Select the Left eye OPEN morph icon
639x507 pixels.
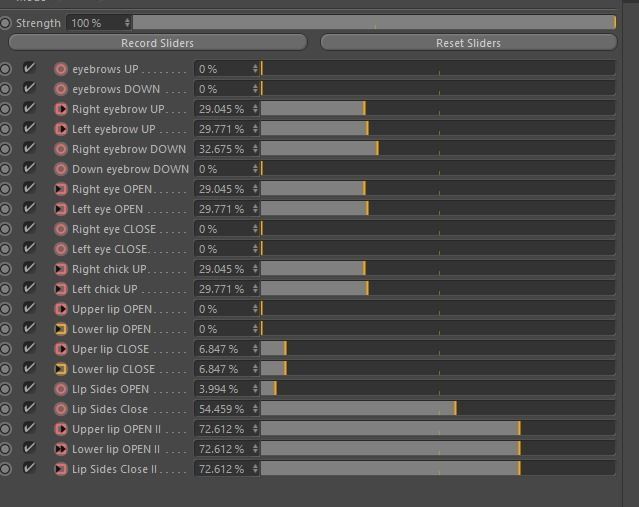61,209
